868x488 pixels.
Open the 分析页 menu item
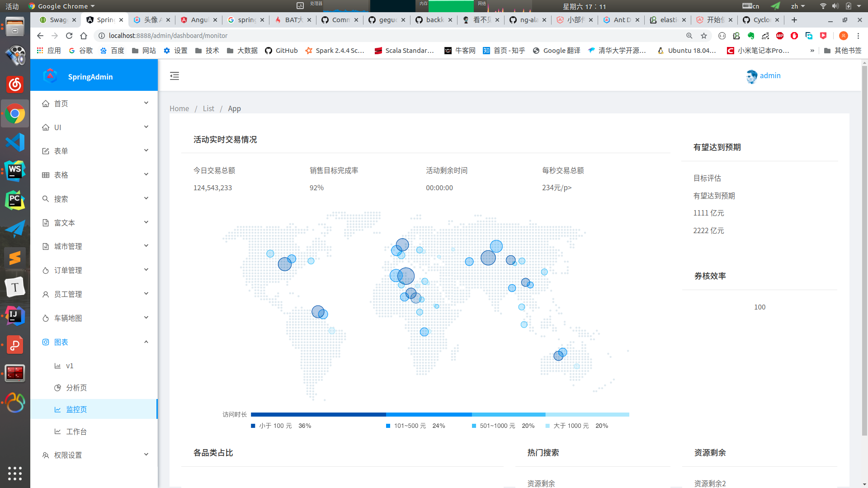pos(76,388)
